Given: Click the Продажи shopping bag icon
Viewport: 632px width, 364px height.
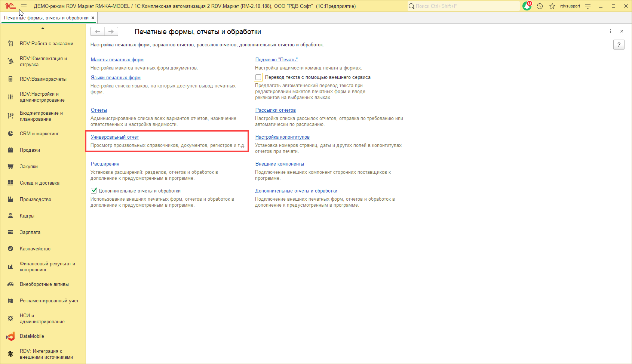Looking at the screenshot, I should (10, 150).
